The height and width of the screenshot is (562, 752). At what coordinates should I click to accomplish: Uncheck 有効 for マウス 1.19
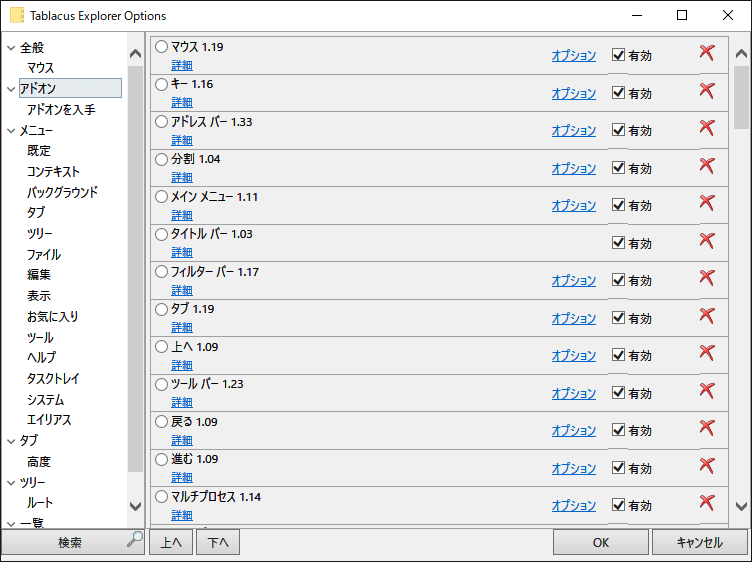(x=618, y=55)
